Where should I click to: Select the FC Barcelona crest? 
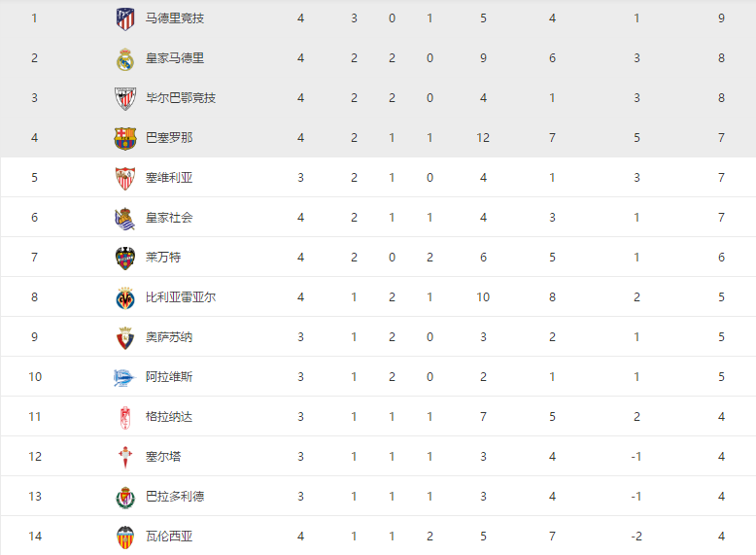[x=125, y=138]
